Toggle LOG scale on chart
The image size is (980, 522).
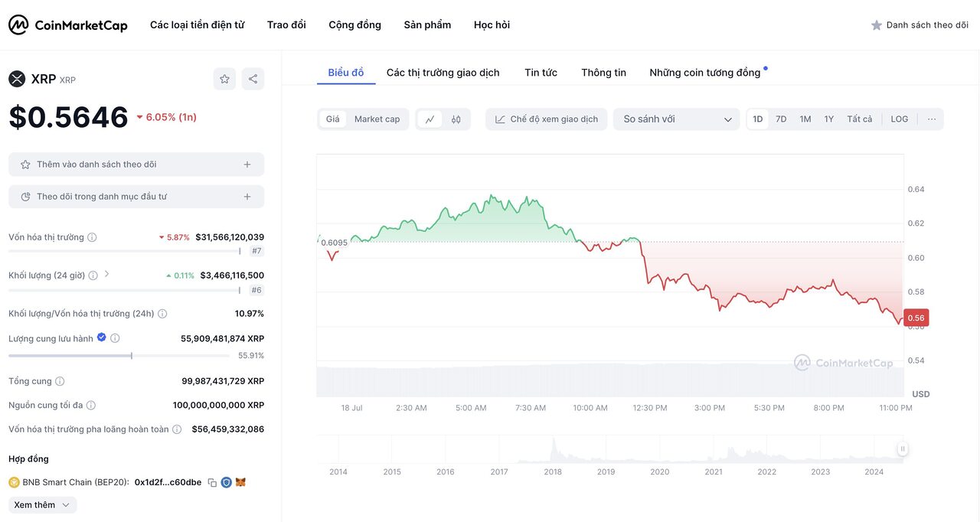900,119
